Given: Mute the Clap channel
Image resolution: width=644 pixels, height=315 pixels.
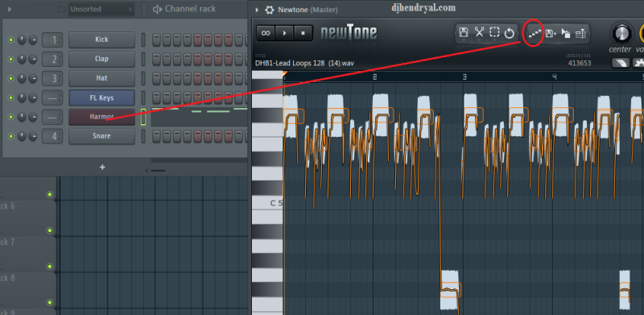Looking at the screenshot, I should point(10,60).
